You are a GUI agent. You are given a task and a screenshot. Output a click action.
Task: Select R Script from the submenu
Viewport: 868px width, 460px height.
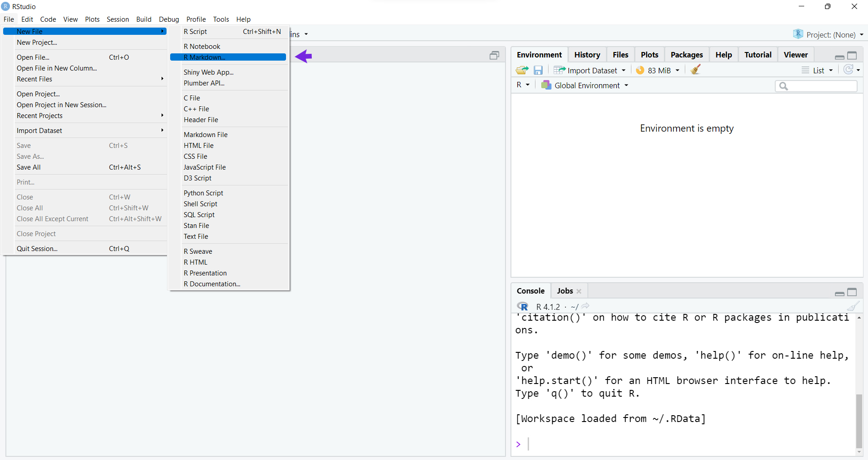[228, 32]
